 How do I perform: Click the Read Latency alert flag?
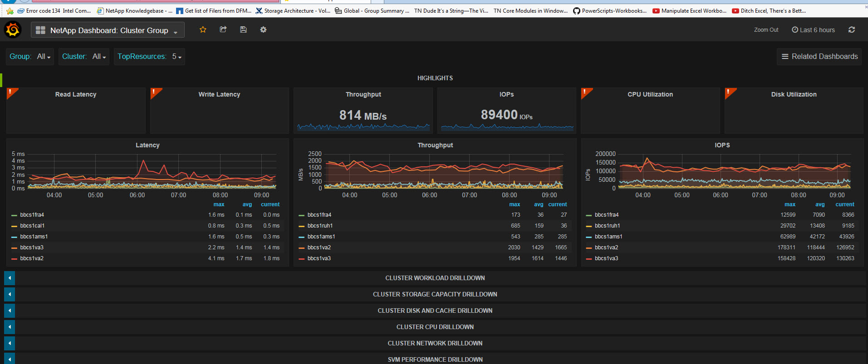coord(11,92)
